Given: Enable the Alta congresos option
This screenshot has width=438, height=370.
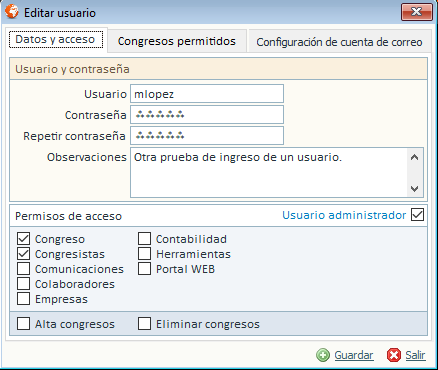Looking at the screenshot, I should point(23,324).
